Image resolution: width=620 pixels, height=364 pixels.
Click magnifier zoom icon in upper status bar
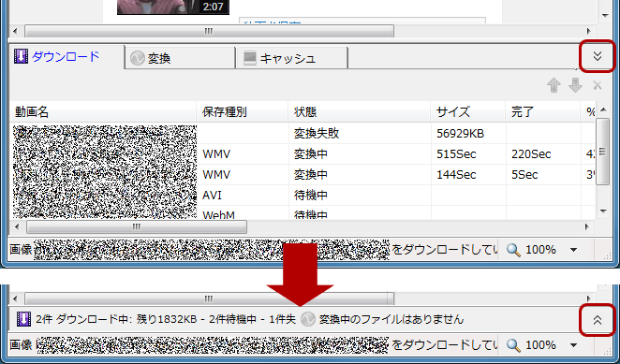513,250
